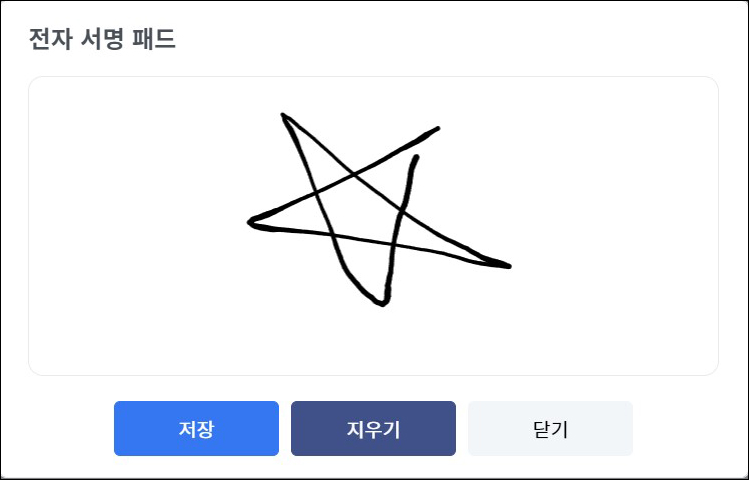The height and width of the screenshot is (480, 749).
Task: Click the bottom point of the drawn star
Action: click(382, 304)
